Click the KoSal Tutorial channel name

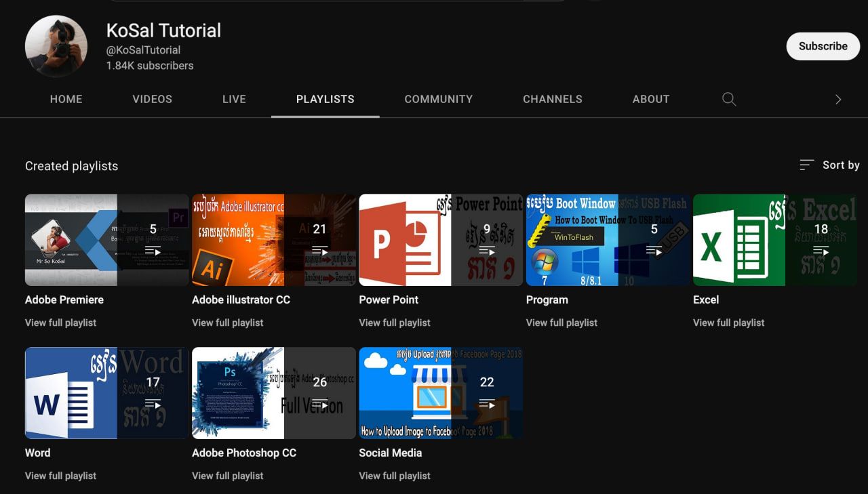tap(163, 30)
